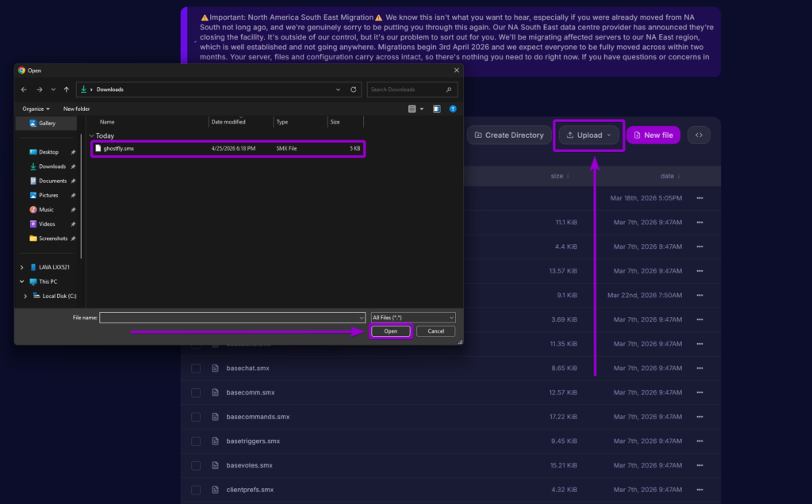812x504 pixels.
Task: Select the checkbox beside basevotes.smx
Action: [195, 465]
